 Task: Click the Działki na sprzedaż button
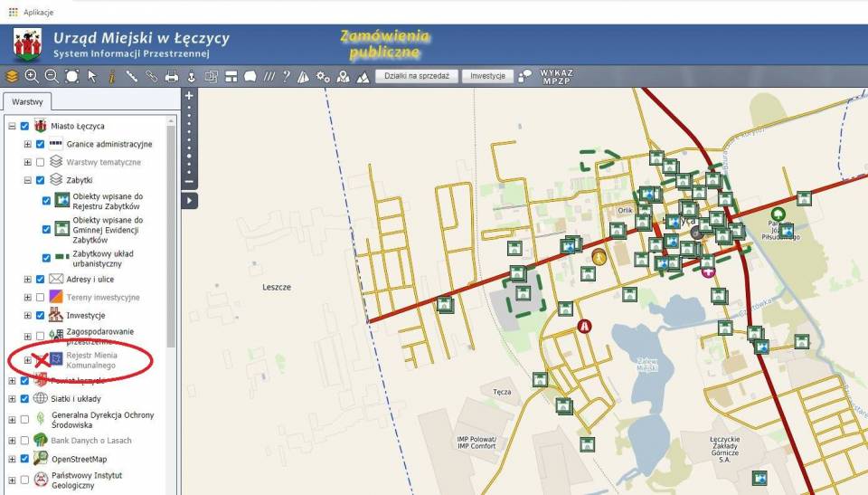[417, 76]
